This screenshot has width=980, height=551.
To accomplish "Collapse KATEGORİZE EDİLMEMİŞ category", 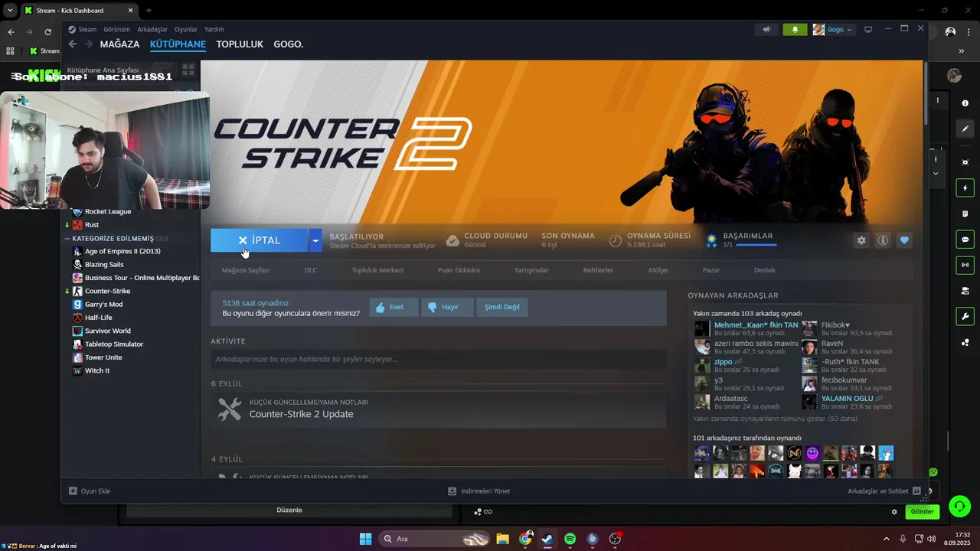I will pos(67,239).
